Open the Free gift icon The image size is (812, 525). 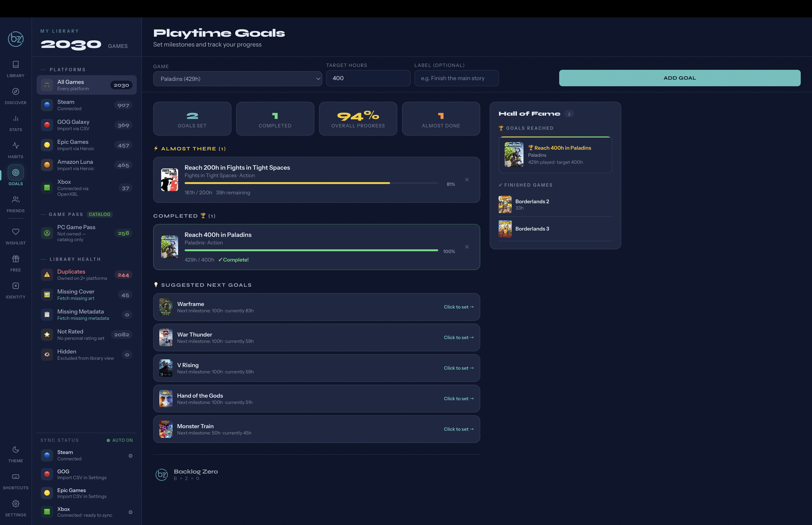tap(16, 259)
